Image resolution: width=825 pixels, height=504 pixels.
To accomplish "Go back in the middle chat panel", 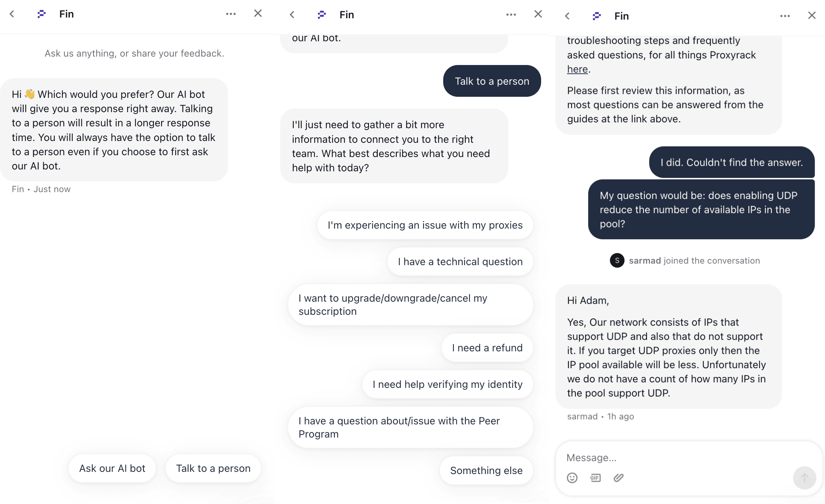I will point(292,15).
